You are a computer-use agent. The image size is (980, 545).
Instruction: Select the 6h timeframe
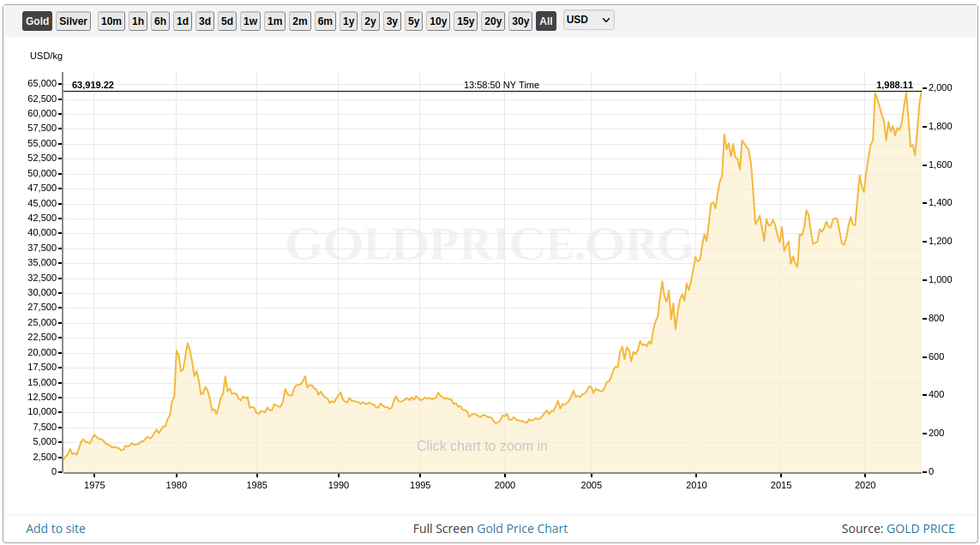click(x=159, y=21)
